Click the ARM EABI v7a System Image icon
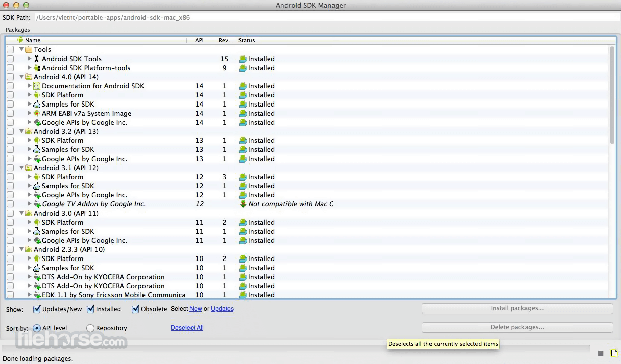The height and width of the screenshot is (364, 621). (x=36, y=113)
